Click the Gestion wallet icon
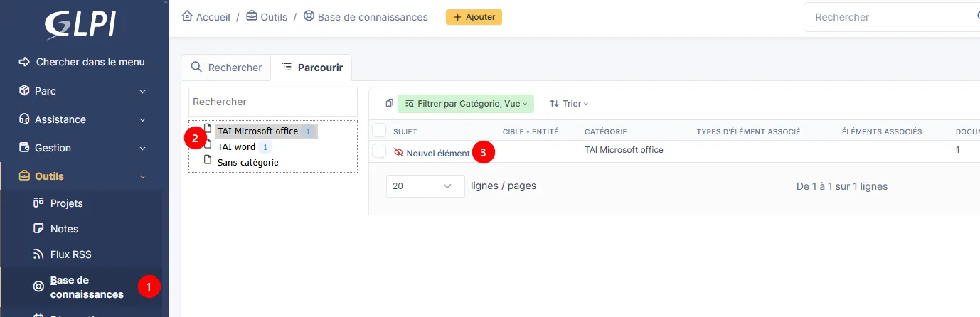 [23, 148]
